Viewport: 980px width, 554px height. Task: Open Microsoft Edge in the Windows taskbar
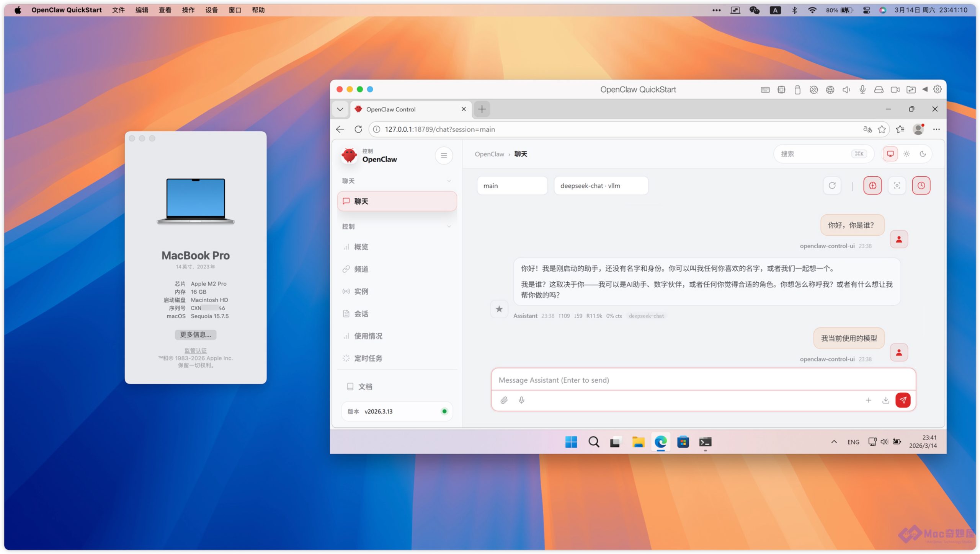point(660,442)
